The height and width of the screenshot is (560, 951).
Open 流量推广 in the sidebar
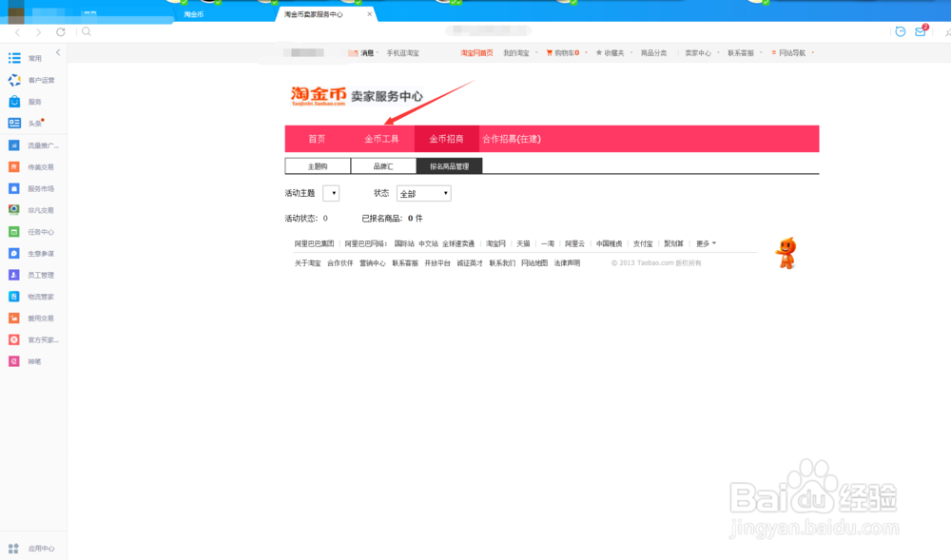coord(33,145)
